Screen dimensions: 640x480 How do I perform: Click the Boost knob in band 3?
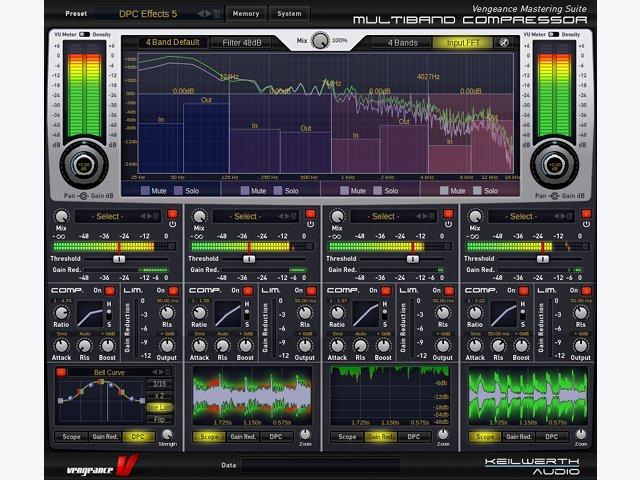coord(383,346)
